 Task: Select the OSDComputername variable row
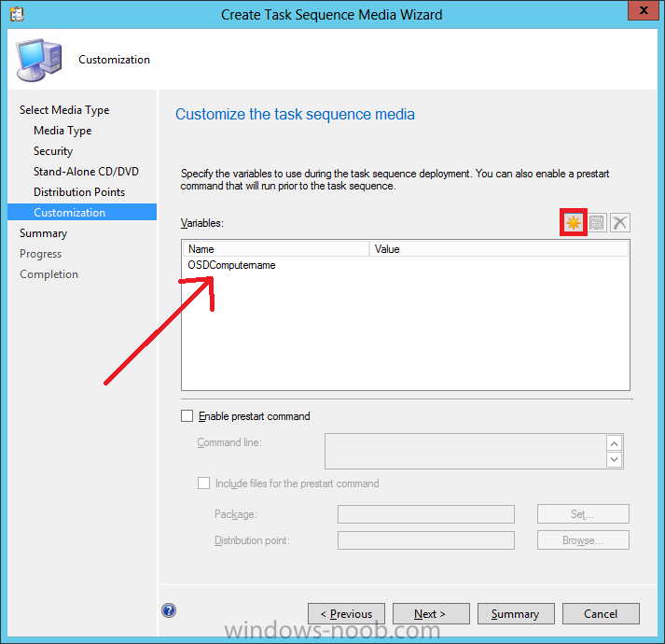[x=406, y=265]
